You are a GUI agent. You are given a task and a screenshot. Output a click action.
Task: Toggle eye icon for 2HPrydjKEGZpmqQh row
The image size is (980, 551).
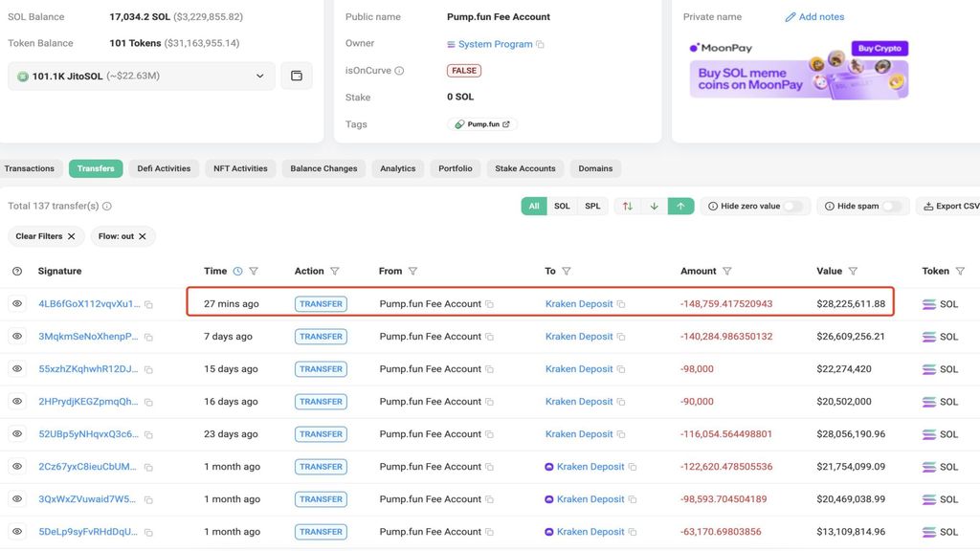pos(17,401)
